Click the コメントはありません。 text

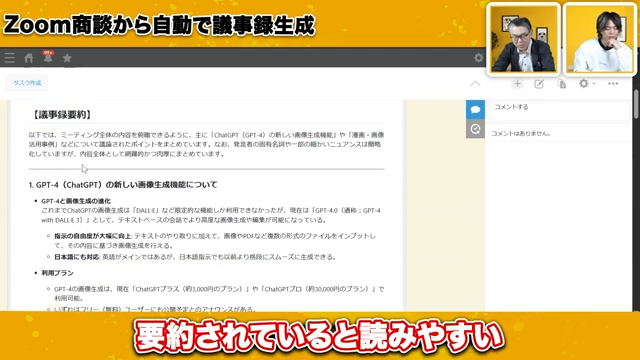521,133
